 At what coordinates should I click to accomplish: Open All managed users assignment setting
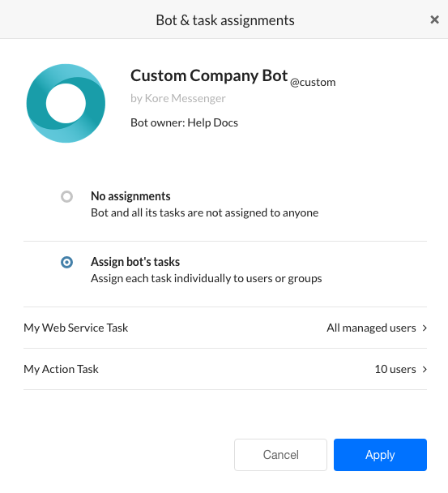371,328
